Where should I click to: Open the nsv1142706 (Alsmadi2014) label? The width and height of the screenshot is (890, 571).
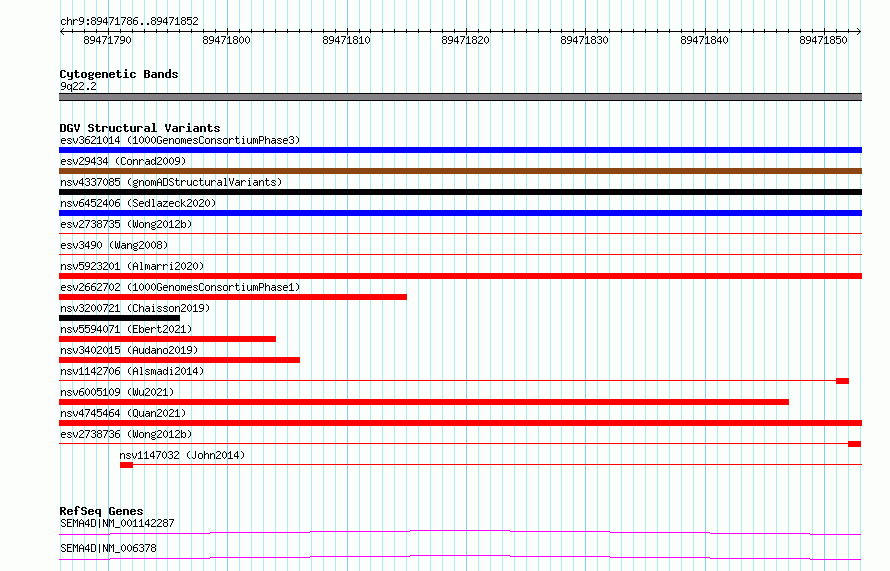click(x=132, y=371)
